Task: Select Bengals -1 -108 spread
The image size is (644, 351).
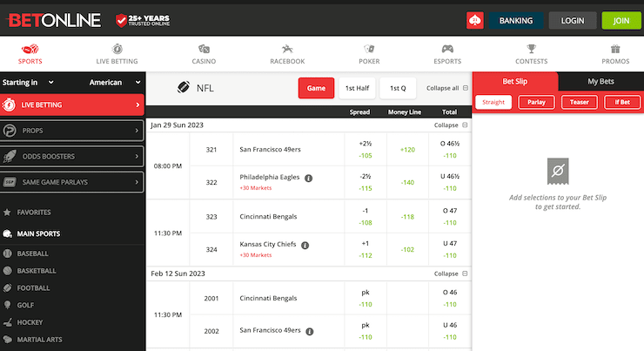Action: coord(366,217)
